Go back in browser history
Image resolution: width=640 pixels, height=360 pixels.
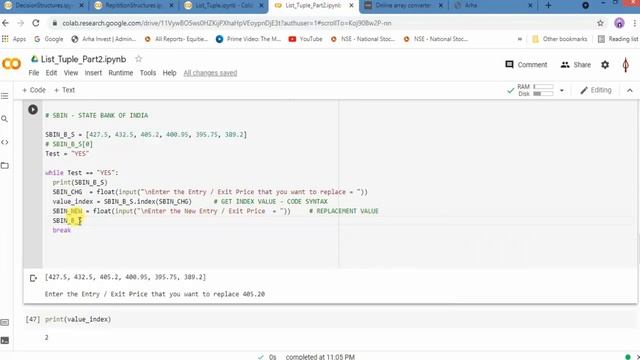tap(5, 23)
